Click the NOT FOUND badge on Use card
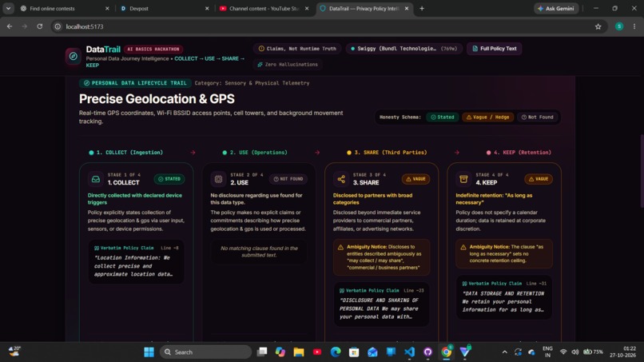The image size is (644, 362). [x=288, y=179]
